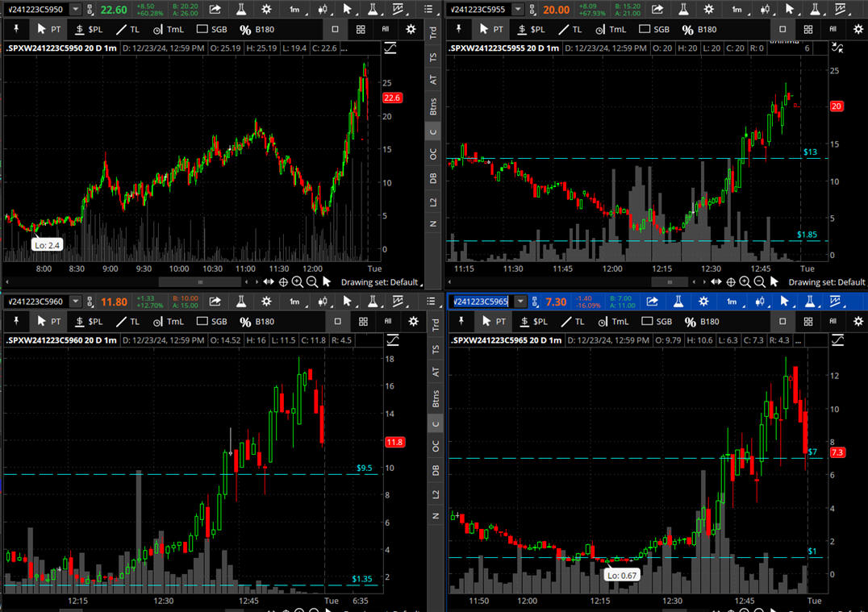
Task: Toggle single-chart view square in top-right toolbar
Action: pyautogui.click(x=782, y=29)
